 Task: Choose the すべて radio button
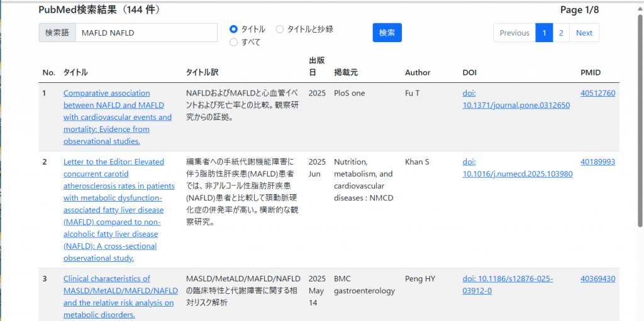click(x=234, y=42)
